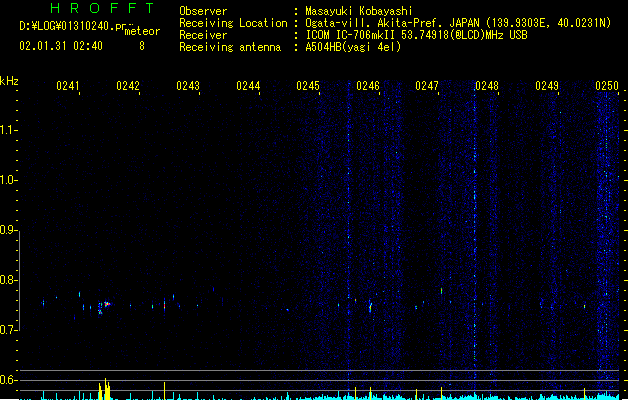
Task: Click the 0244 time marker
Action: pyautogui.click(x=248, y=85)
